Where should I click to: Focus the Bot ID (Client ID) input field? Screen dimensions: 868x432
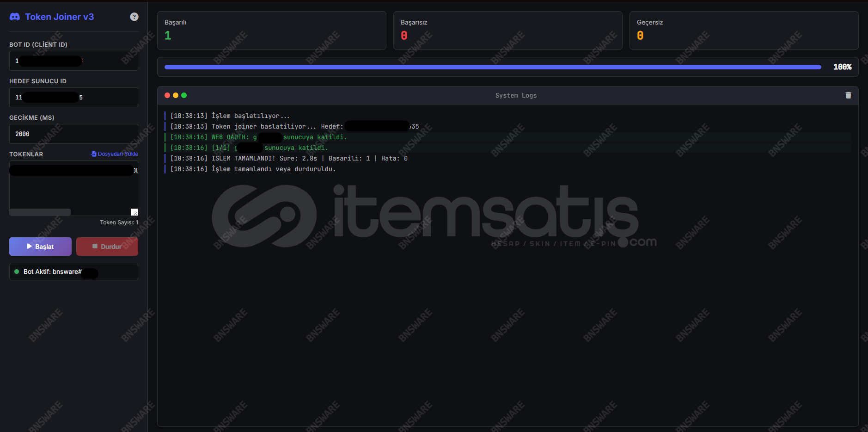(73, 61)
